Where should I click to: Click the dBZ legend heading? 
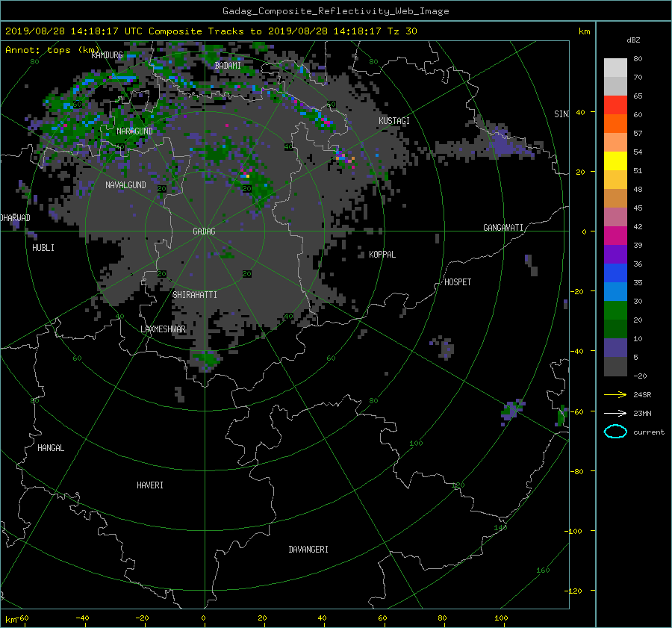[x=633, y=40]
